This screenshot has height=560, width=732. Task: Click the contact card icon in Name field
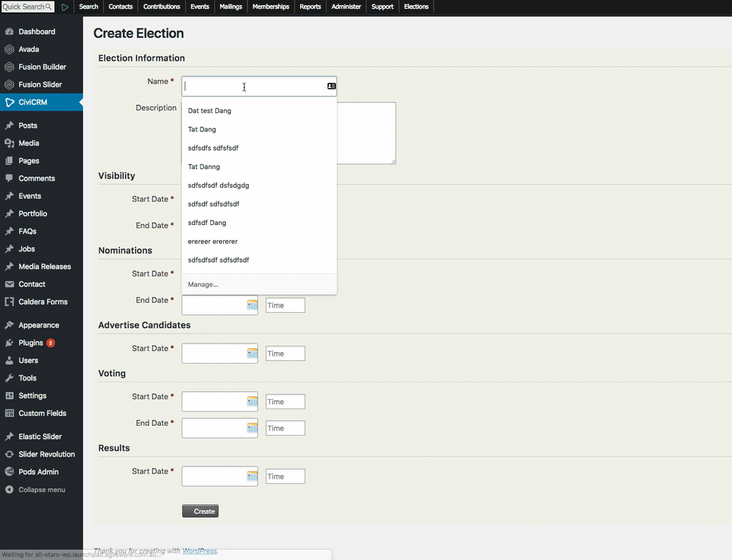[x=332, y=86]
